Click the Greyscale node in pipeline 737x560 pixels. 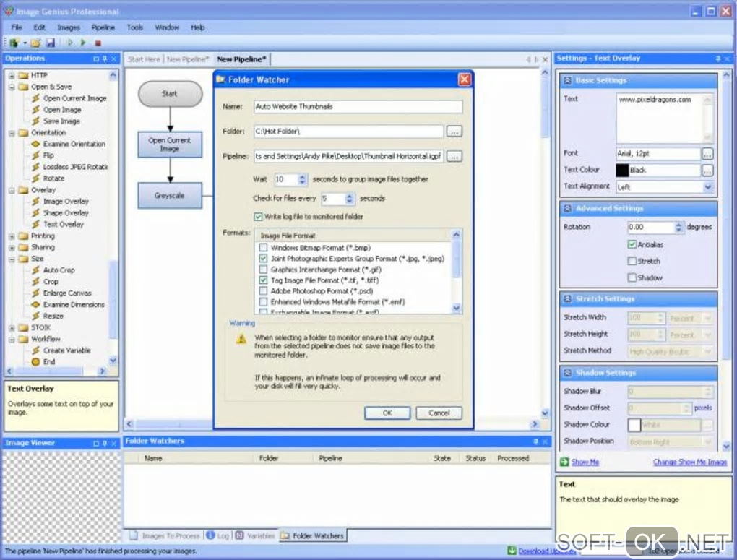coord(170,196)
